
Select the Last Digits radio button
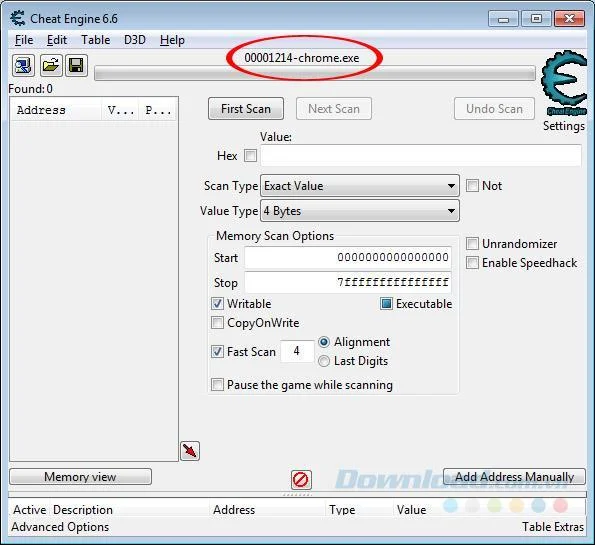(324, 361)
